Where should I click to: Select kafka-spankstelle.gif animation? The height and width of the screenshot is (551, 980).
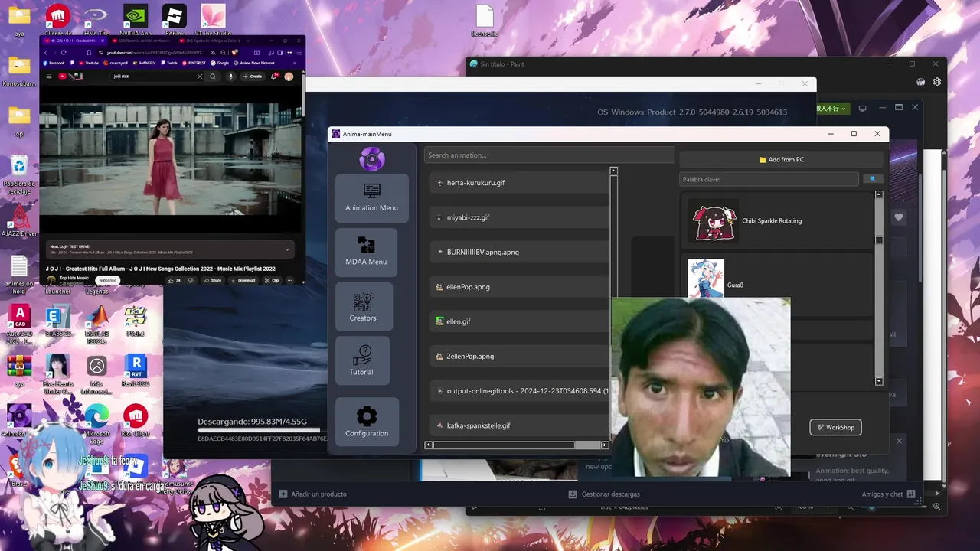point(519,425)
